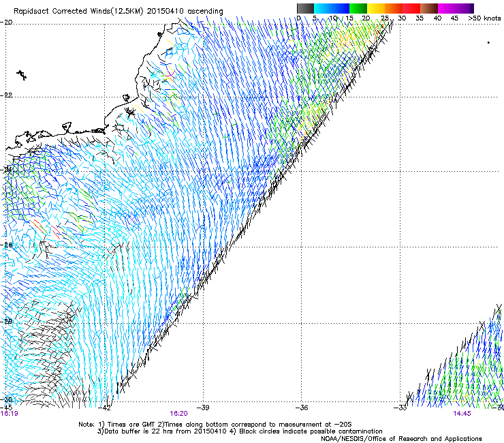Image resolution: width=504 pixels, height=443 pixels.
Task: Click the '>50 knots' legend label
Action: [484, 18]
